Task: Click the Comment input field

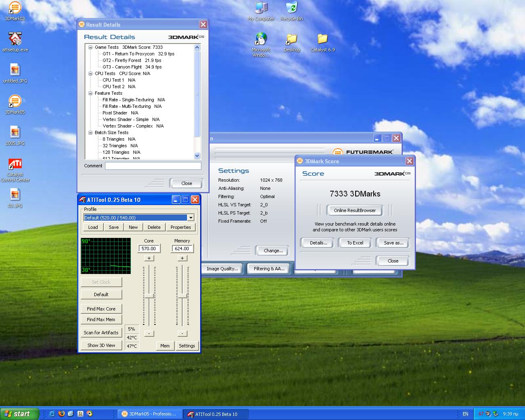Action: click(153, 166)
